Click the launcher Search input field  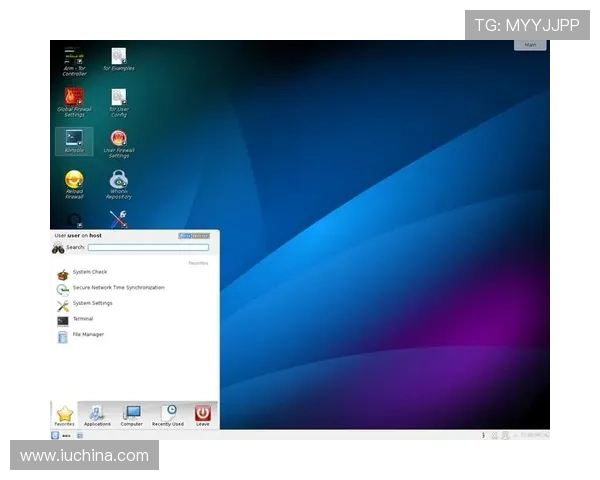point(148,247)
